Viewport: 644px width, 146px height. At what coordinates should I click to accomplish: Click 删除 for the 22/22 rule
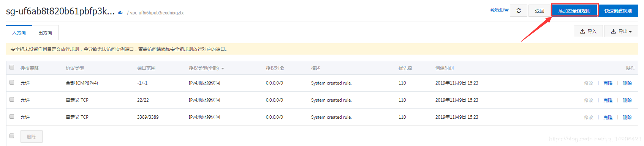(627, 100)
